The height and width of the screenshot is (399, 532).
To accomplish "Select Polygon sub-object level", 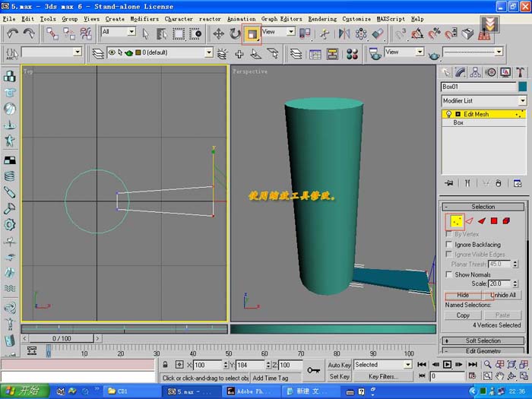I will [494, 221].
